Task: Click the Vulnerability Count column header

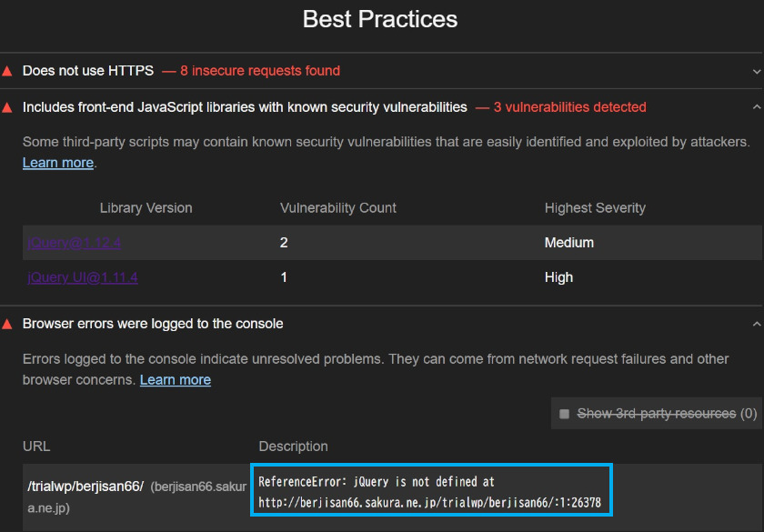Action: click(338, 208)
